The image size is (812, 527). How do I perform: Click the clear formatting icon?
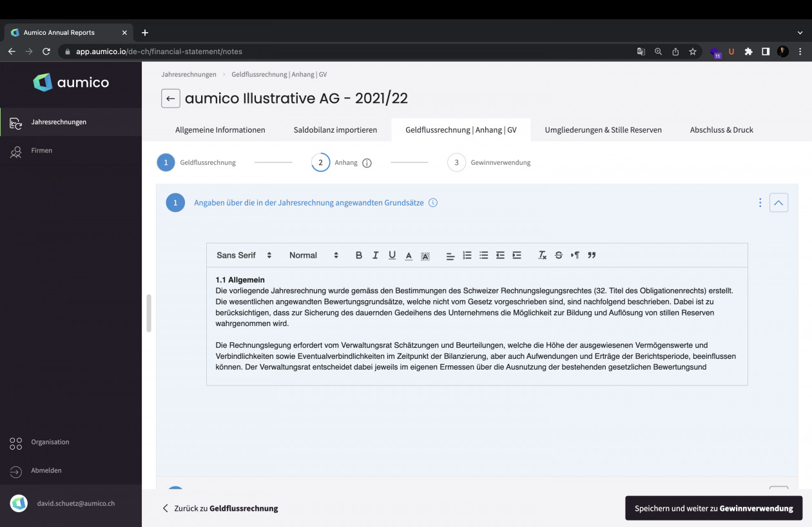(542, 255)
